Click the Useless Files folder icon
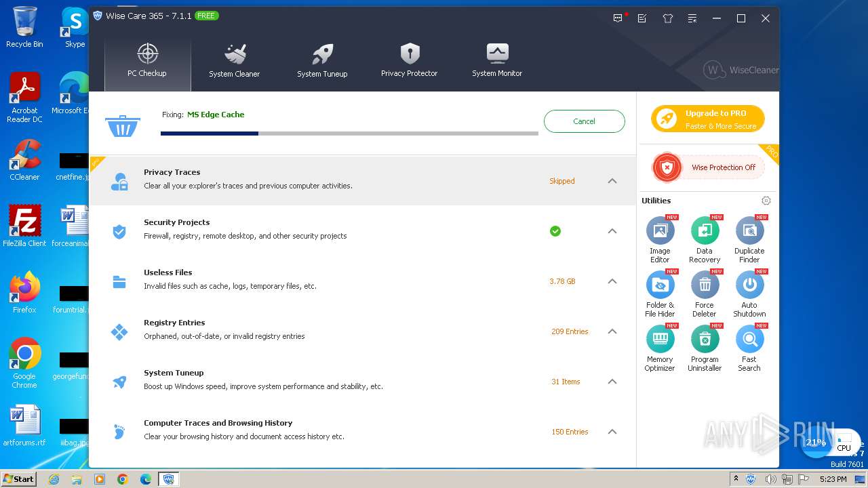The width and height of the screenshot is (868, 488). coord(119,281)
